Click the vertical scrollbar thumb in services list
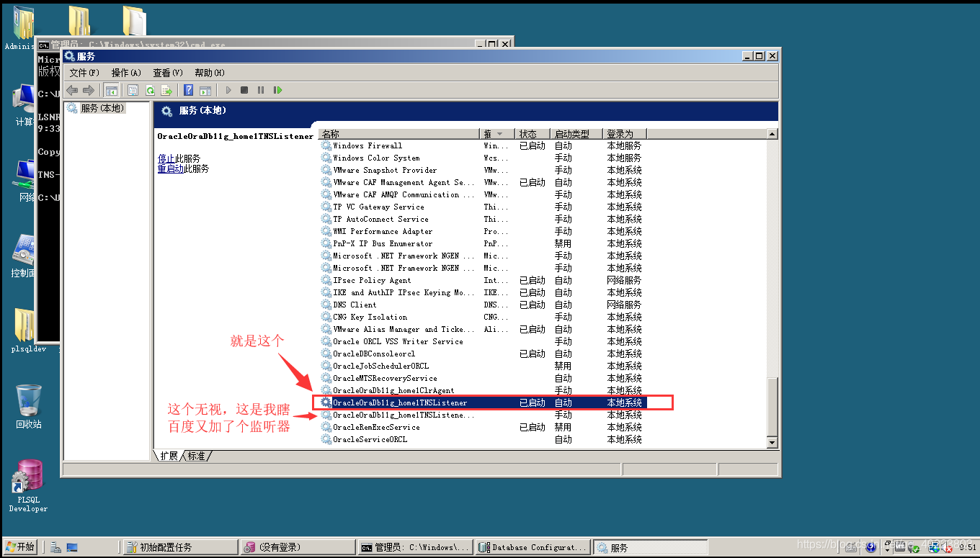Viewport: 980px width, 558px height. pos(772,407)
